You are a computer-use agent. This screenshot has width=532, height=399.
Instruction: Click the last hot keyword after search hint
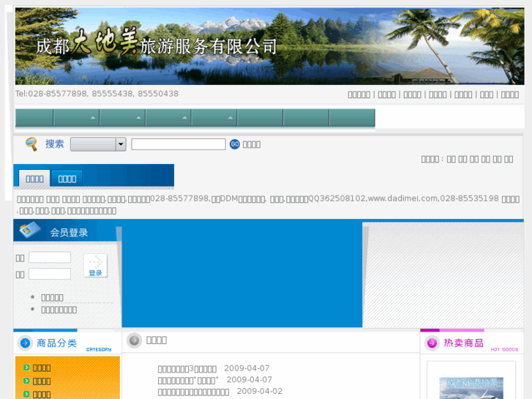[509, 159]
